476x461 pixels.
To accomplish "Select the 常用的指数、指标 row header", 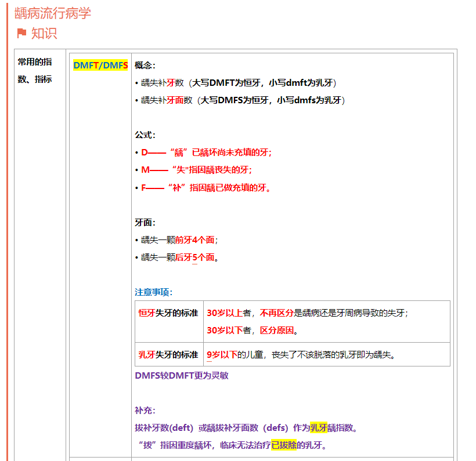I will click(x=35, y=70).
